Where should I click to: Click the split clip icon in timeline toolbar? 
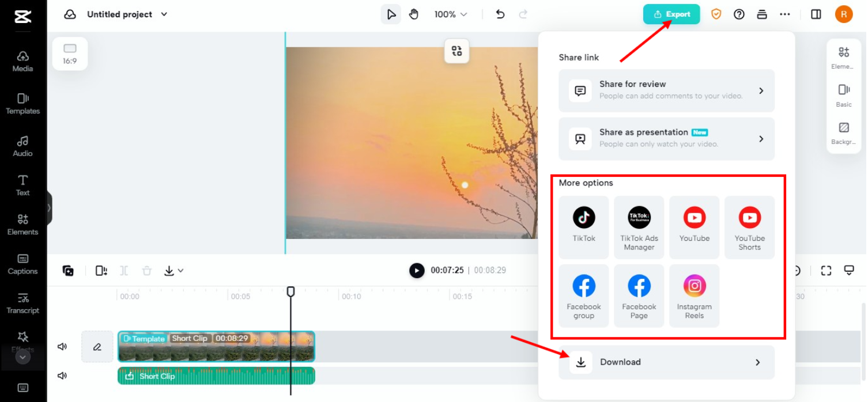click(101, 271)
